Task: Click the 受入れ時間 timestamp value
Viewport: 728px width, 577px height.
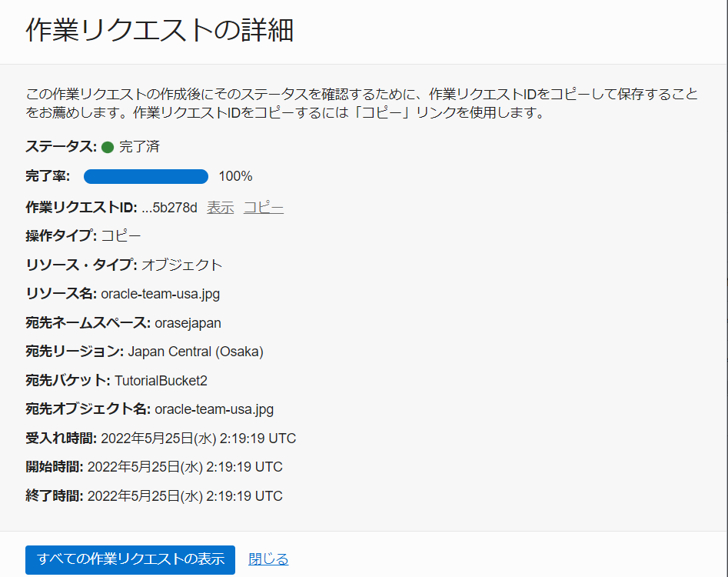Action: click(198, 439)
